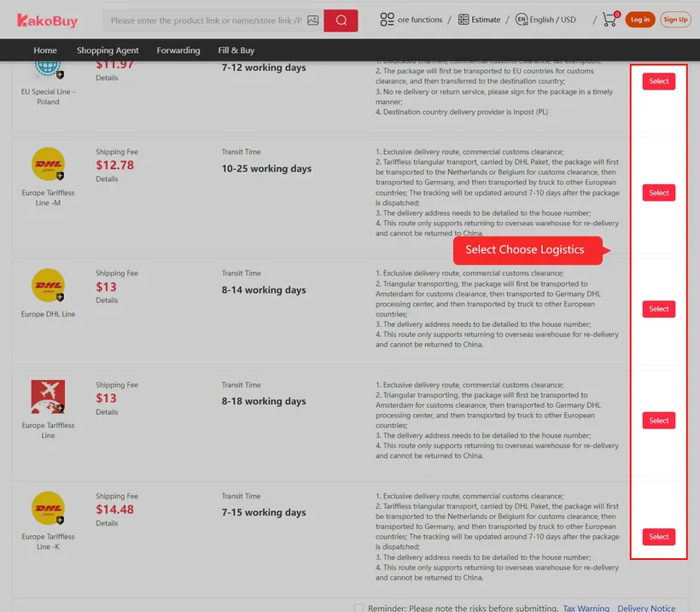Open the Home menu item
The width and height of the screenshot is (700, 612).
pos(45,50)
